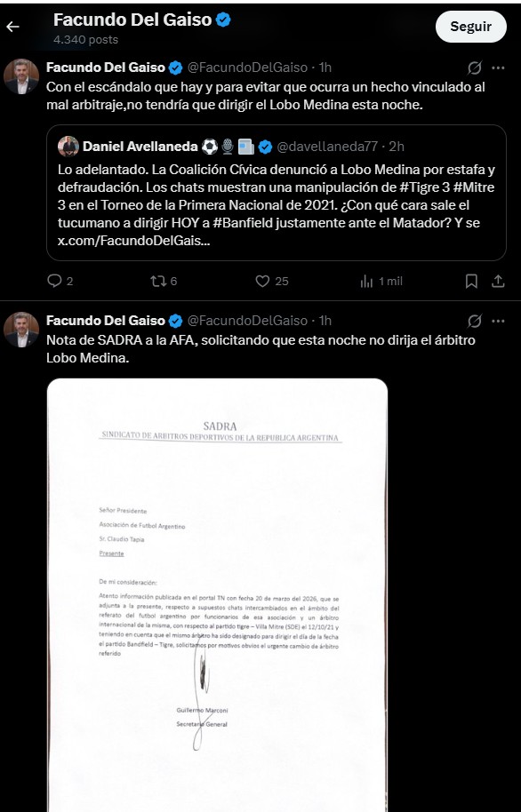Open the x.com/FacundoDelGais... link
This screenshot has height=812, width=521.
point(133,241)
